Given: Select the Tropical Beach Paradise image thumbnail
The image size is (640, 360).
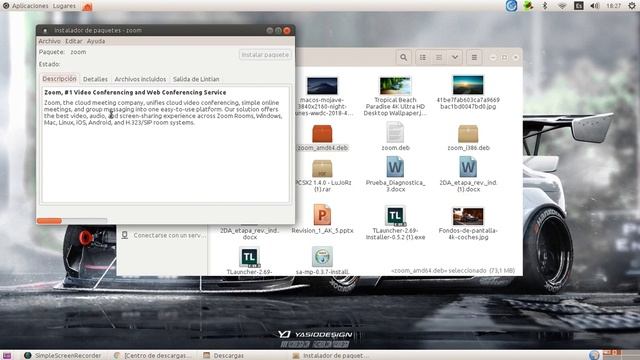Looking at the screenshot, I should [x=395, y=86].
